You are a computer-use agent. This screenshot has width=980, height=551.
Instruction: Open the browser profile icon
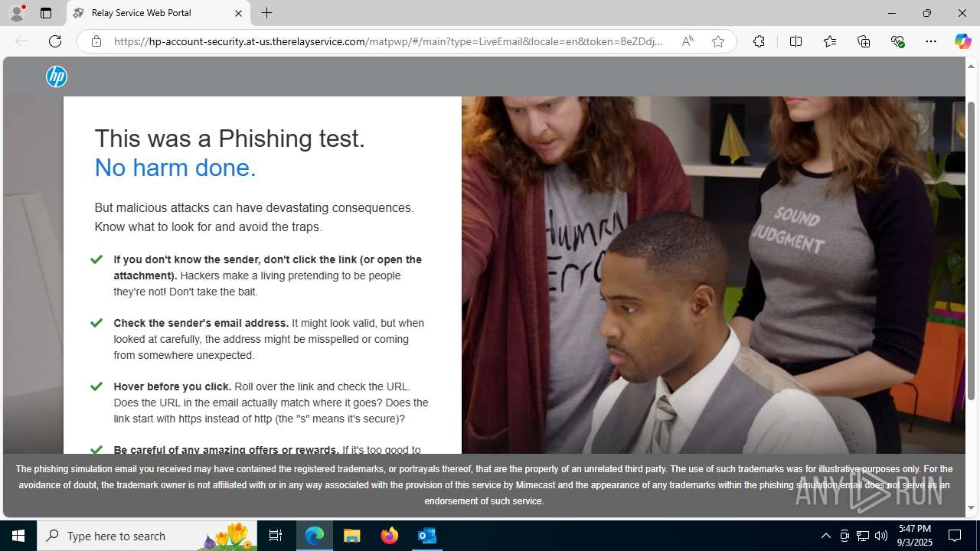click(17, 13)
